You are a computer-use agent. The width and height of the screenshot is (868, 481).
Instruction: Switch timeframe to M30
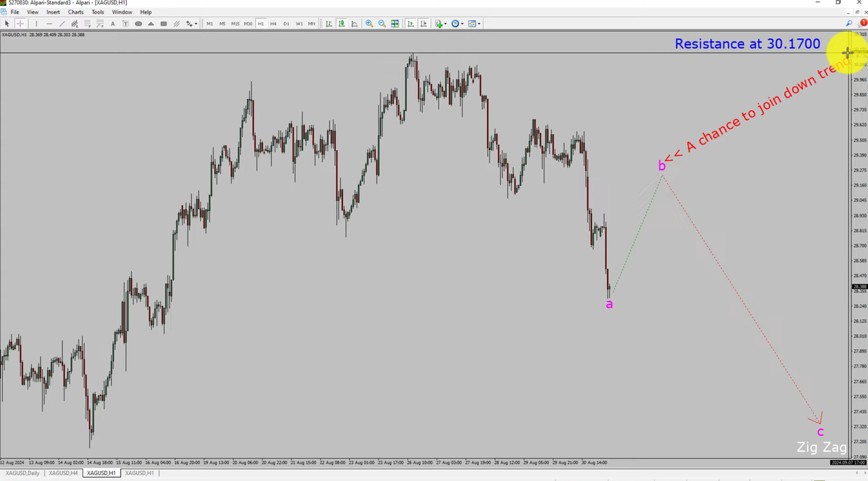[248, 24]
